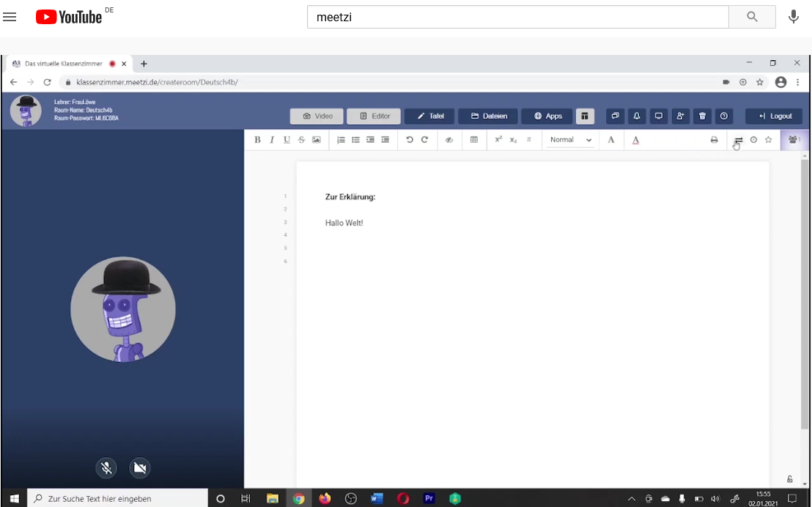Open the participants panel icon
This screenshot has width=812, height=507.
[793, 140]
